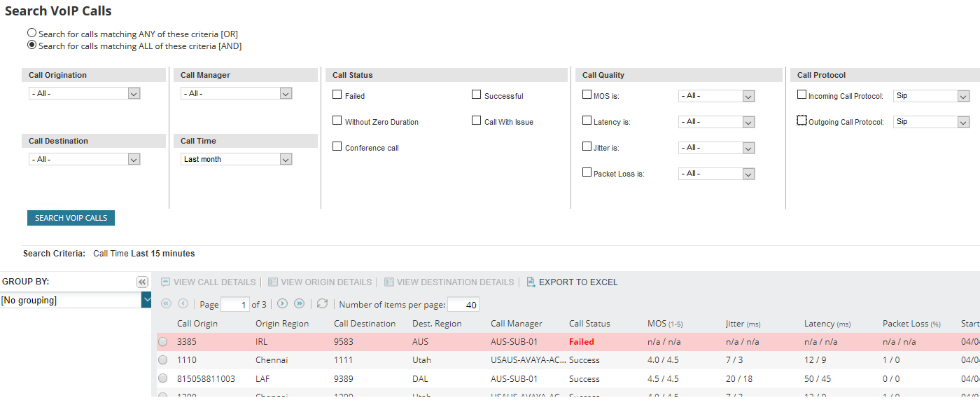The width and height of the screenshot is (980, 405).
Task: Check Outgoing Call Protocol box
Action: (x=802, y=121)
